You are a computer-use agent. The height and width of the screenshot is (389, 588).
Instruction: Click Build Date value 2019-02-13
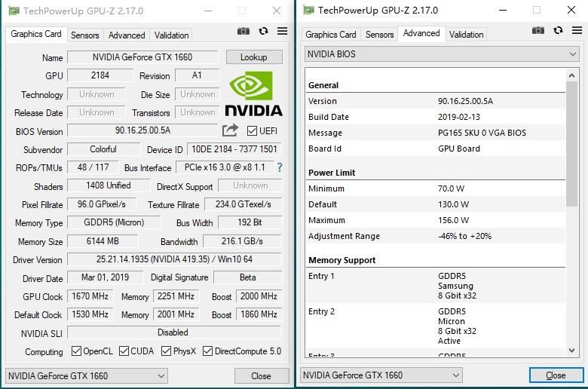tap(459, 117)
